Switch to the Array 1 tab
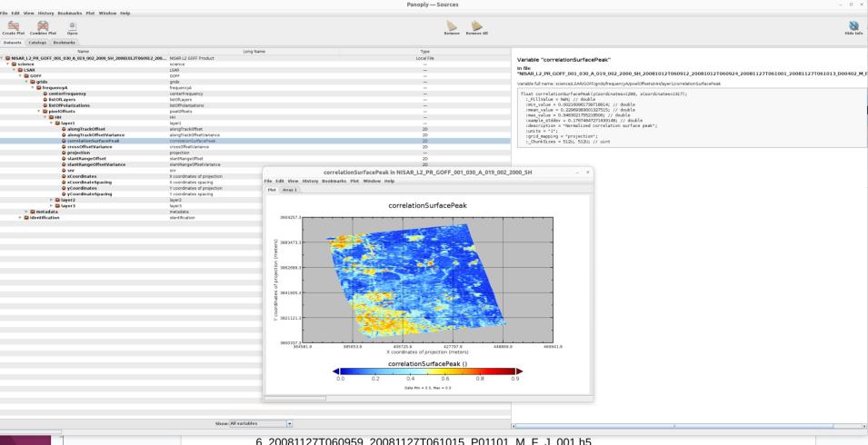Image resolution: width=868 pixels, height=445 pixels. pos(290,190)
